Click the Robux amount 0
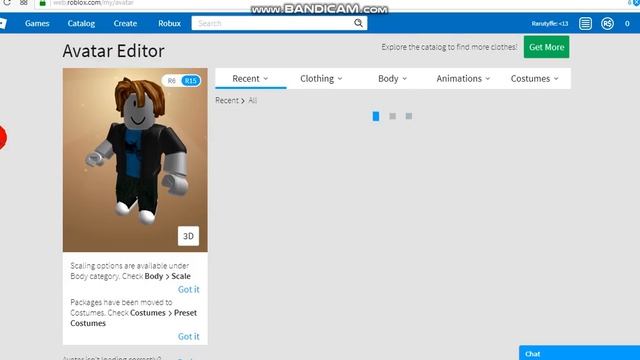This screenshot has height=360, width=640. pyautogui.click(x=627, y=24)
